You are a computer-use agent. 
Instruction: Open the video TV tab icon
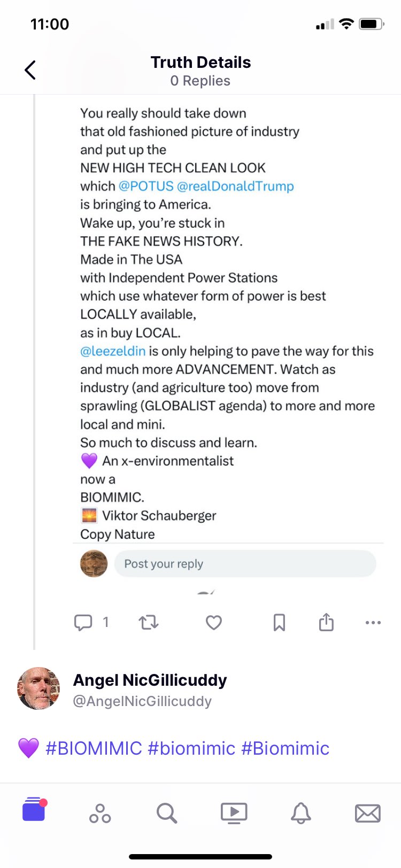[x=234, y=813]
